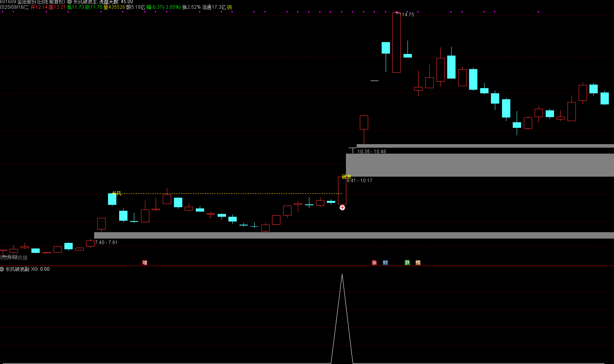Open the blue 财 financial marker icon
Viewport: 614px width, 364px height.
coord(385,262)
